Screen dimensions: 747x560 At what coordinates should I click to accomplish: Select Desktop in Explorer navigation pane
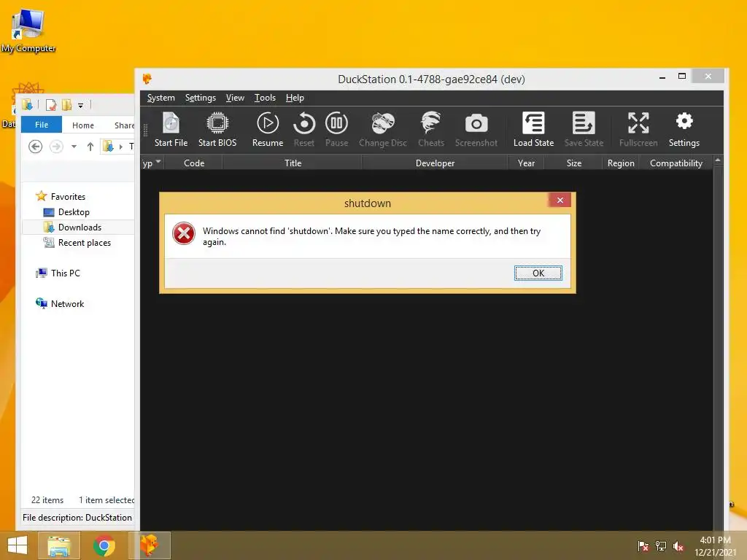(x=74, y=212)
